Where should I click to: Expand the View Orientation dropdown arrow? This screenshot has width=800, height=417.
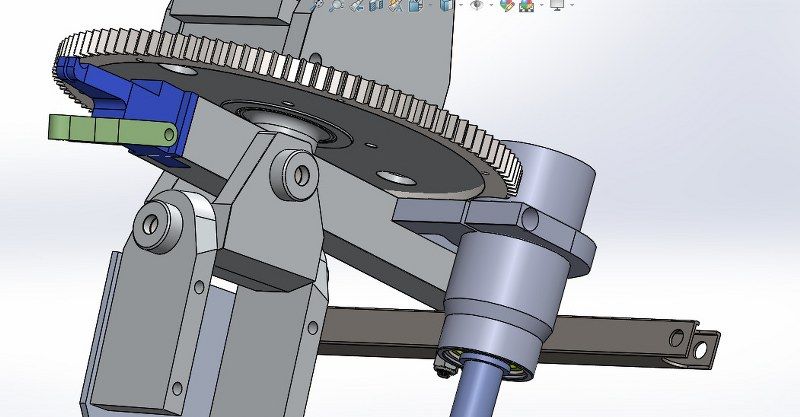[430, 5]
